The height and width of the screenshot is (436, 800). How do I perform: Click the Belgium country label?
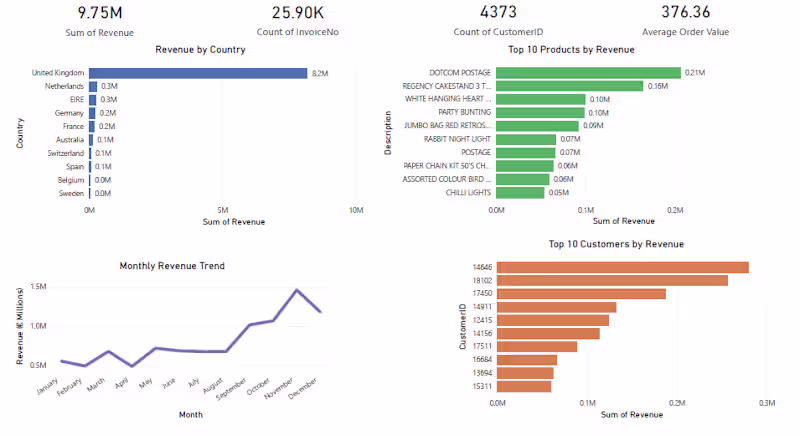coord(71,180)
